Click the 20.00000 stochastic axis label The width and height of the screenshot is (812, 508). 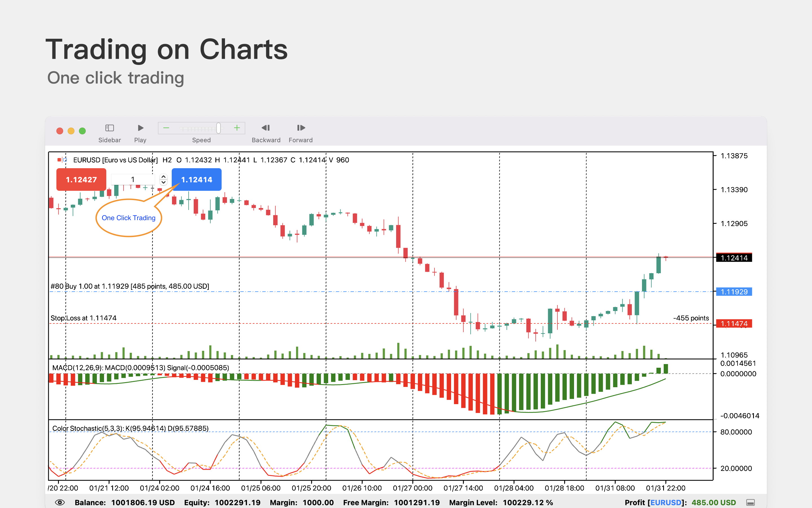[736, 468]
